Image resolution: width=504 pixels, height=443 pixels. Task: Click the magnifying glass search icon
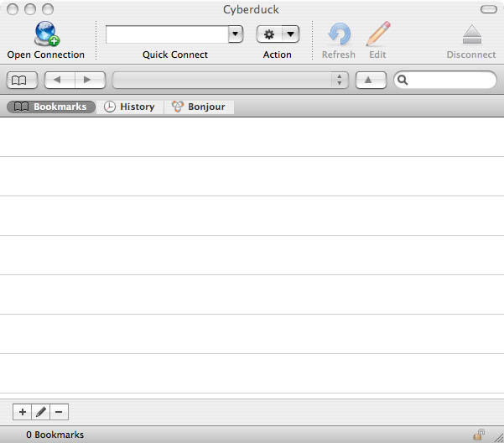tap(403, 80)
